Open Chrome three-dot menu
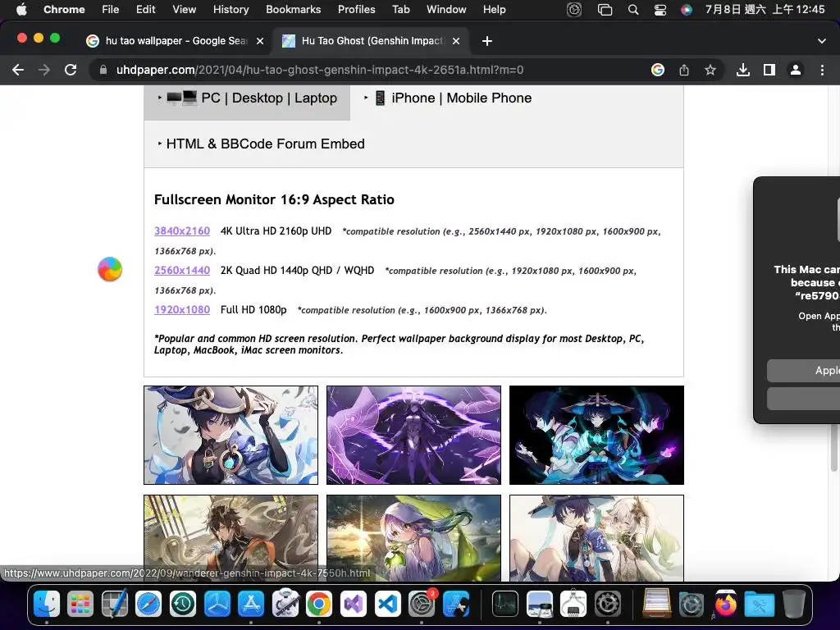Screen dimensions: 840x630 [822, 70]
